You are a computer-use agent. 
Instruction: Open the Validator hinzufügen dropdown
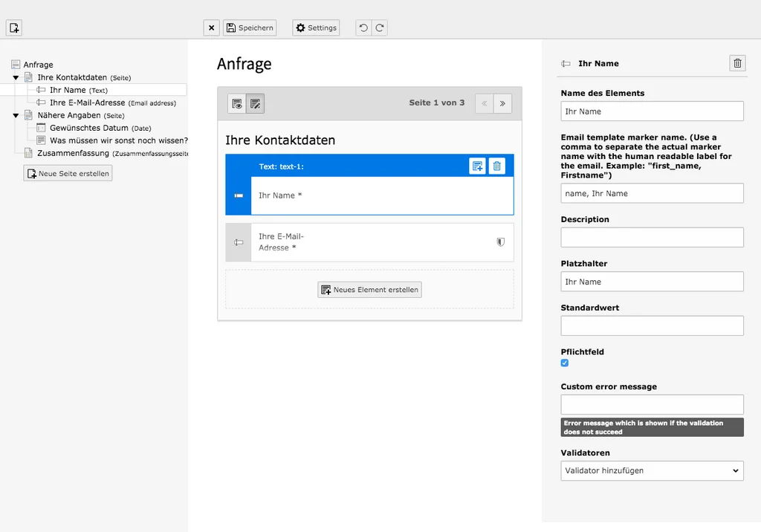click(652, 470)
